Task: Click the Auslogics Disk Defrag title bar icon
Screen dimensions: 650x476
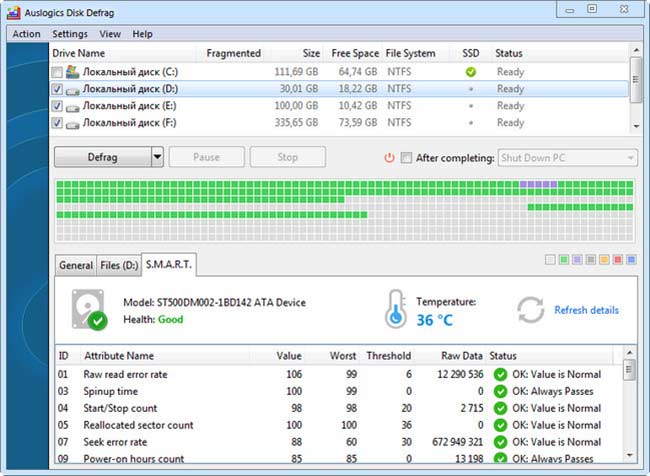Action: pos(13,12)
